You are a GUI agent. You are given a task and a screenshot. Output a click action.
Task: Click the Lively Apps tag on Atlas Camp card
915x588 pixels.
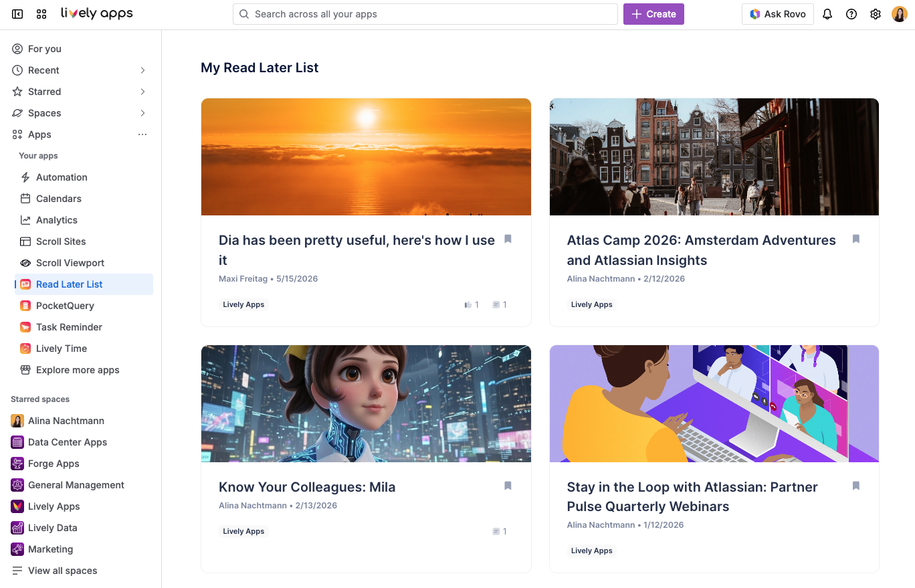click(592, 304)
